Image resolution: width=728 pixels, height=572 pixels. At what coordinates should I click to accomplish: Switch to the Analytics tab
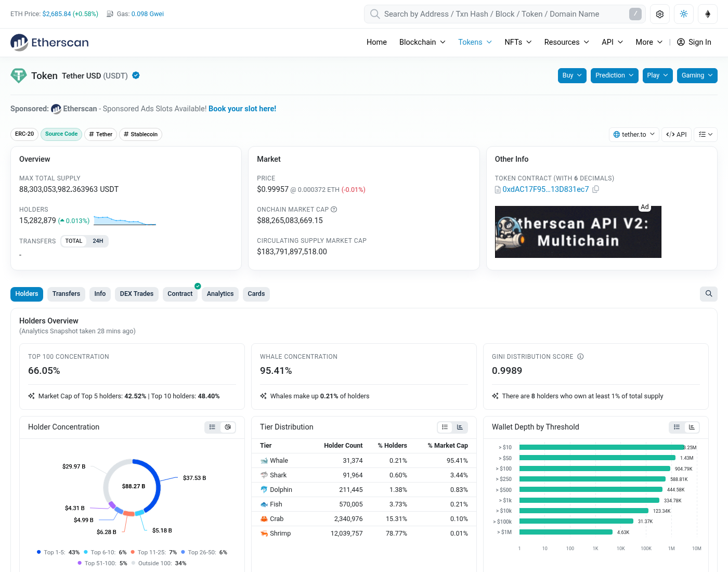click(x=220, y=294)
